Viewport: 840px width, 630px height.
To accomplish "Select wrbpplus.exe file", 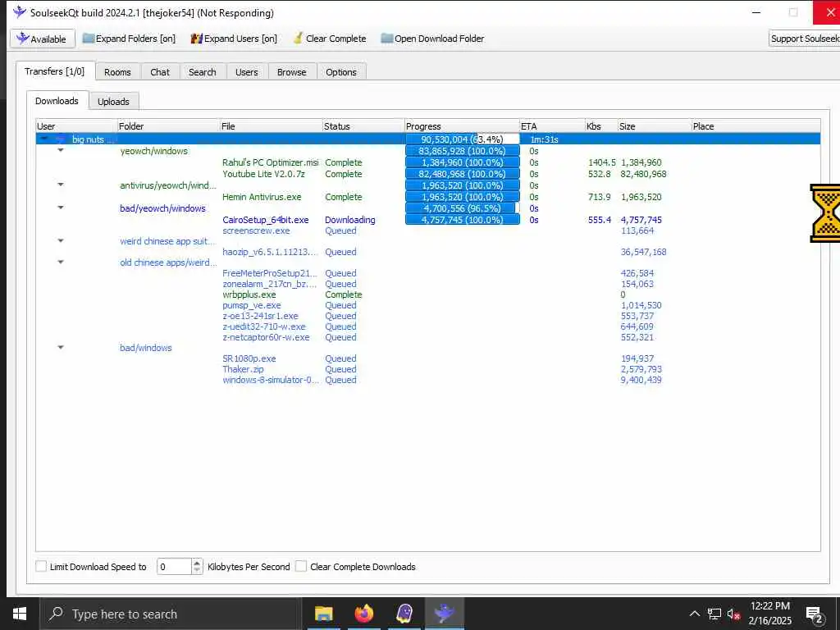I will coord(249,294).
